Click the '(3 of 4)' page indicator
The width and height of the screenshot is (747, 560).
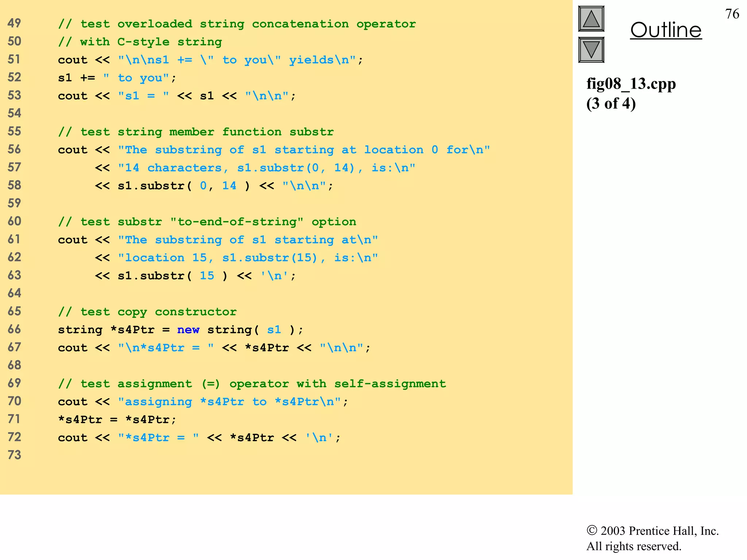click(611, 104)
